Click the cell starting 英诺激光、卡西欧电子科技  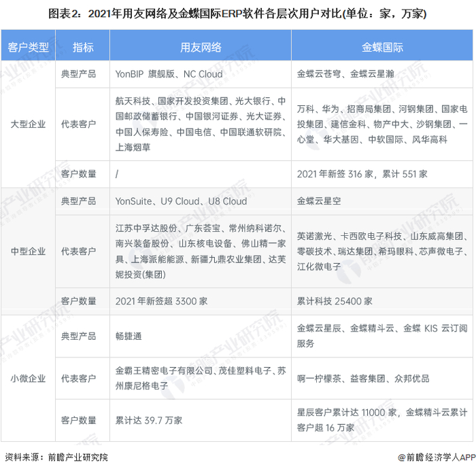[x=382, y=251]
